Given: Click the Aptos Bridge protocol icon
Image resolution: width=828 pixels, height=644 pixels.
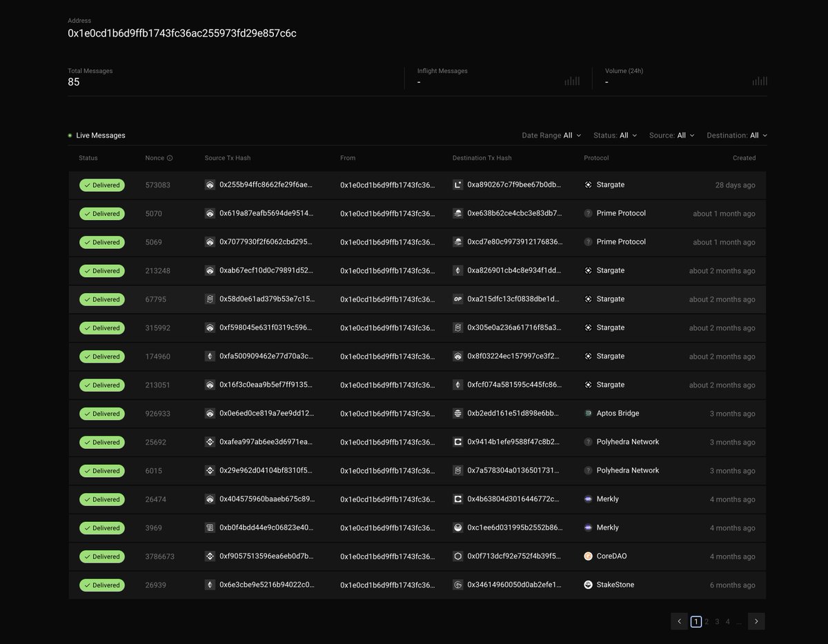Looking at the screenshot, I should (588, 414).
